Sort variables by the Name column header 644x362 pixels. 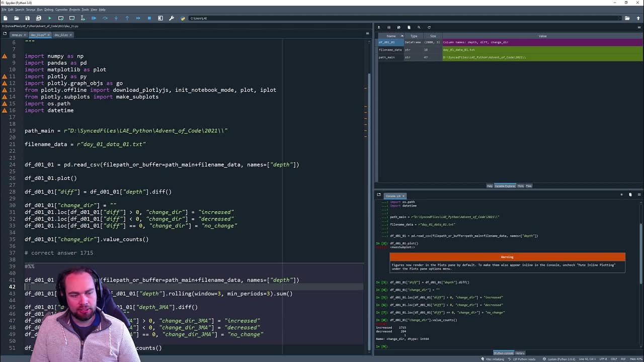(391, 36)
